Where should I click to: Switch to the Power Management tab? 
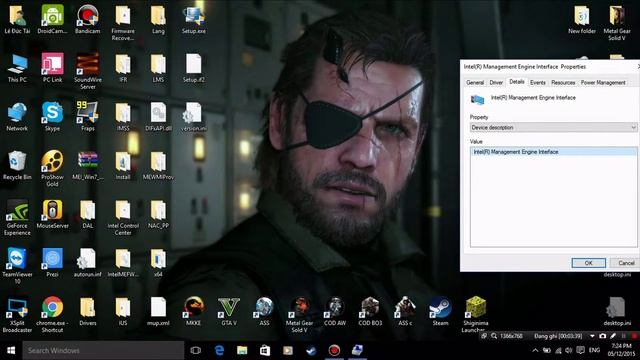(x=603, y=82)
